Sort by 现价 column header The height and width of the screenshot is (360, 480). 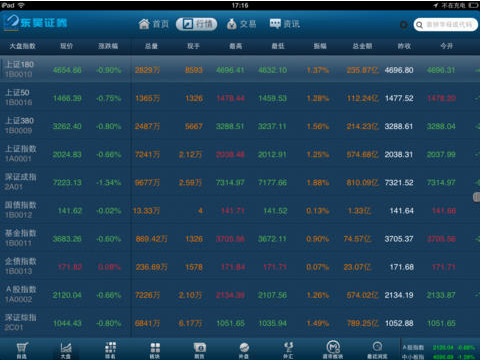[x=66, y=46]
